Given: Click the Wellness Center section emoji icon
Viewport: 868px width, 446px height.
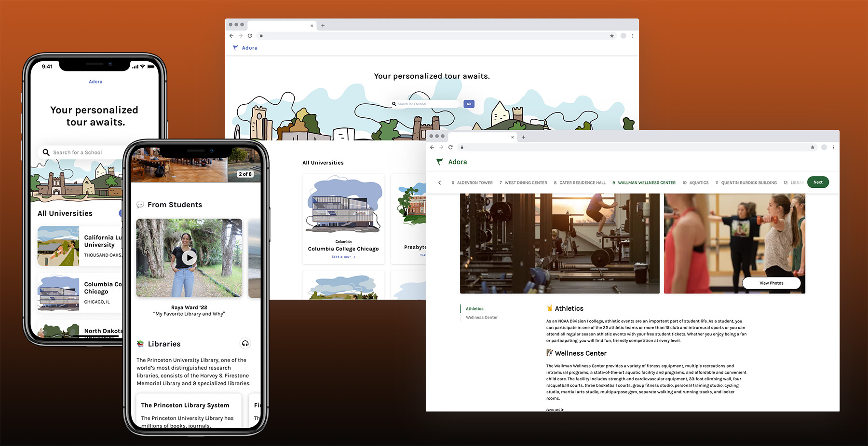Looking at the screenshot, I should coord(549,353).
